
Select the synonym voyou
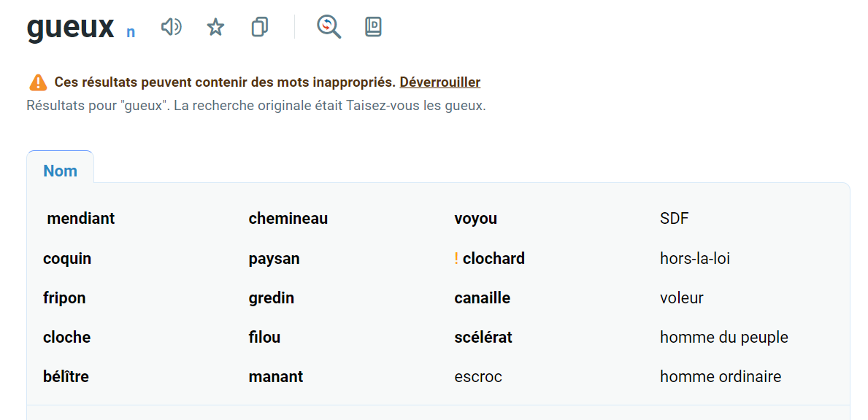[475, 219]
